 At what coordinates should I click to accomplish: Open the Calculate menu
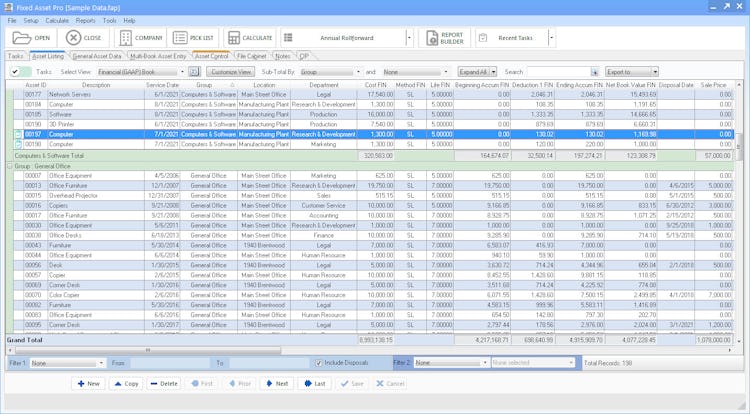[57, 21]
